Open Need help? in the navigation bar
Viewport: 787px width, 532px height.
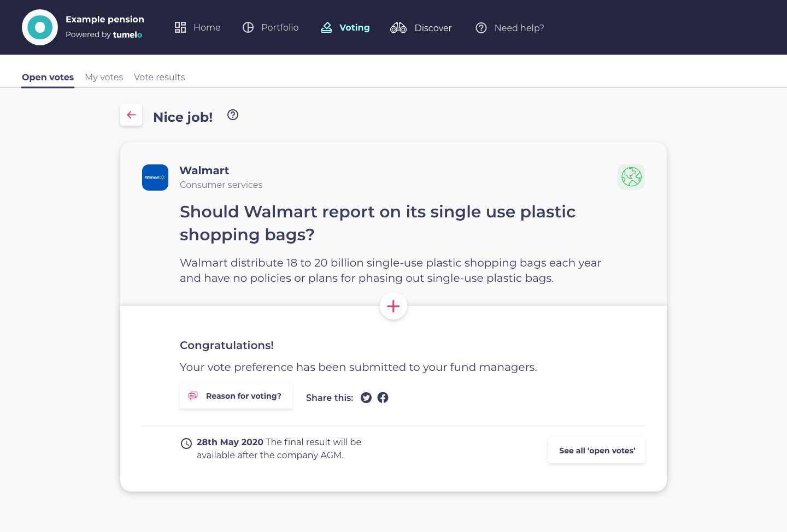(509, 27)
